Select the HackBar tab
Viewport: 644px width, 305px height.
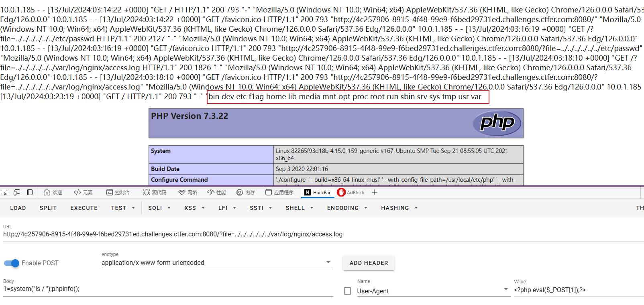click(x=318, y=193)
